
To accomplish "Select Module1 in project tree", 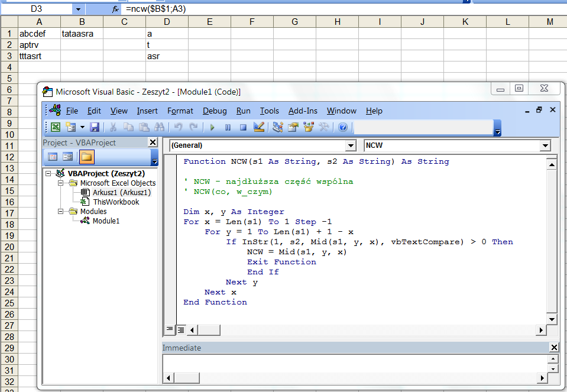I will pos(106,221).
